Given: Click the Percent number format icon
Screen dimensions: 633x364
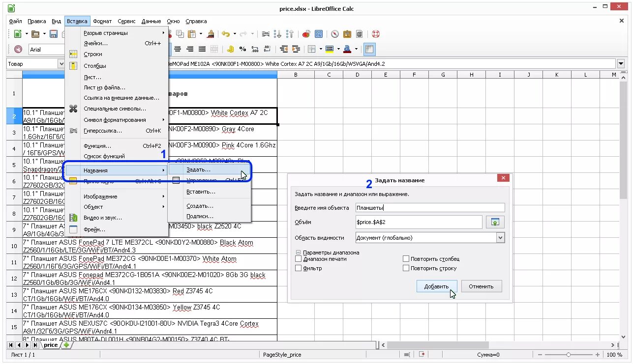Looking at the screenshot, I should [242, 49].
